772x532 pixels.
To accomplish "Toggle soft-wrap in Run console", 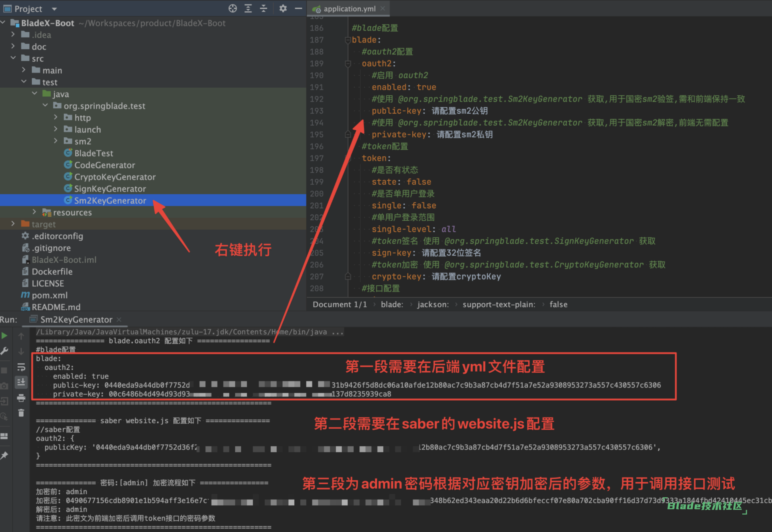I will pos(21,367).
